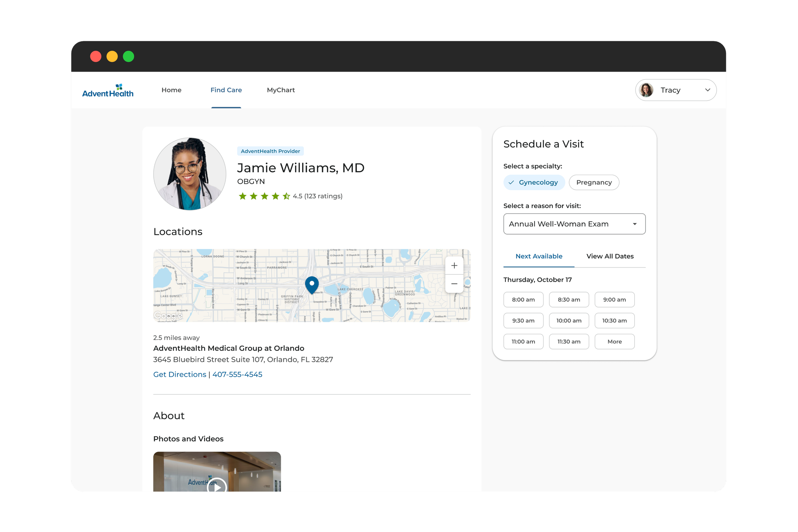Open the Find Care tab

pos(226,90)
